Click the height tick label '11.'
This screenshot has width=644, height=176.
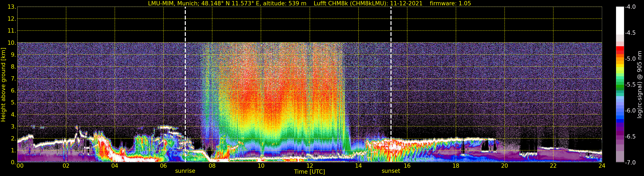pos(12,31)
